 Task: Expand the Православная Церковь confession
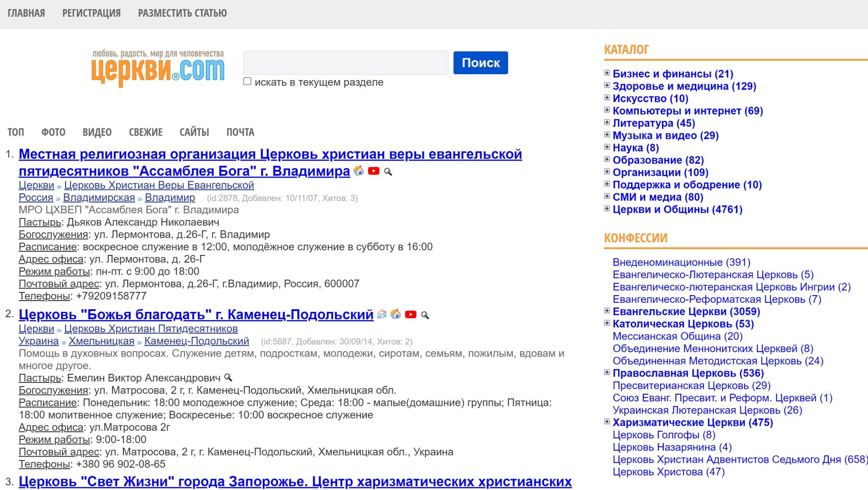pos(607,372)
